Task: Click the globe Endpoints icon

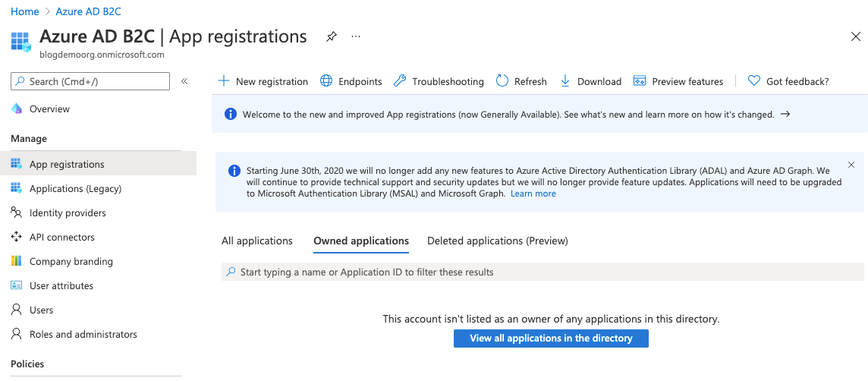Action: click(326, 81)
